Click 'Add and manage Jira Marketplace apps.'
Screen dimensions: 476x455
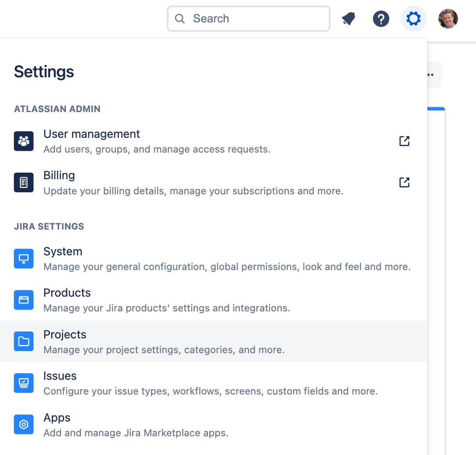pyautogui.click(x=136, y=433)
